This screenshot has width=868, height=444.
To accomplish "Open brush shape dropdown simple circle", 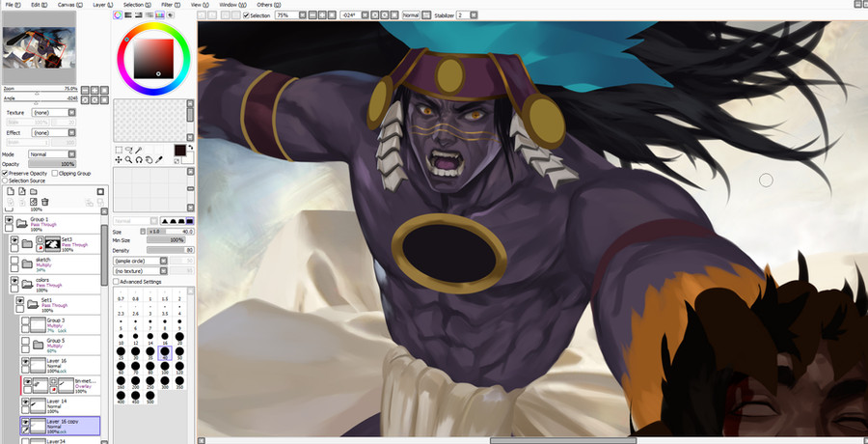I will 140,261.
